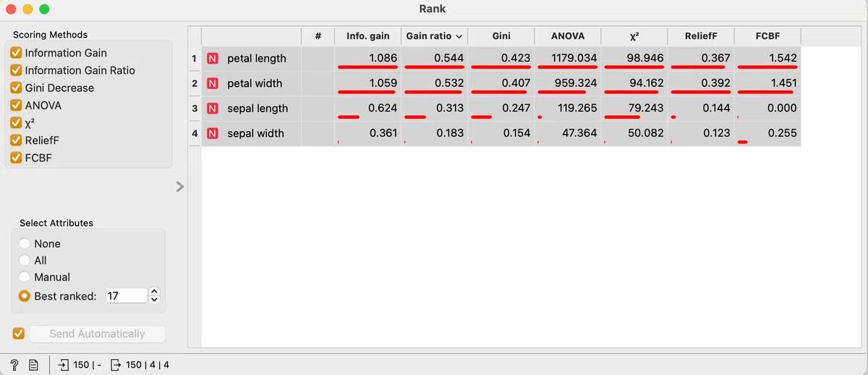Click numeric icon beside sepal length
This screenshot has height=375, width=868.
click(213, 109)
